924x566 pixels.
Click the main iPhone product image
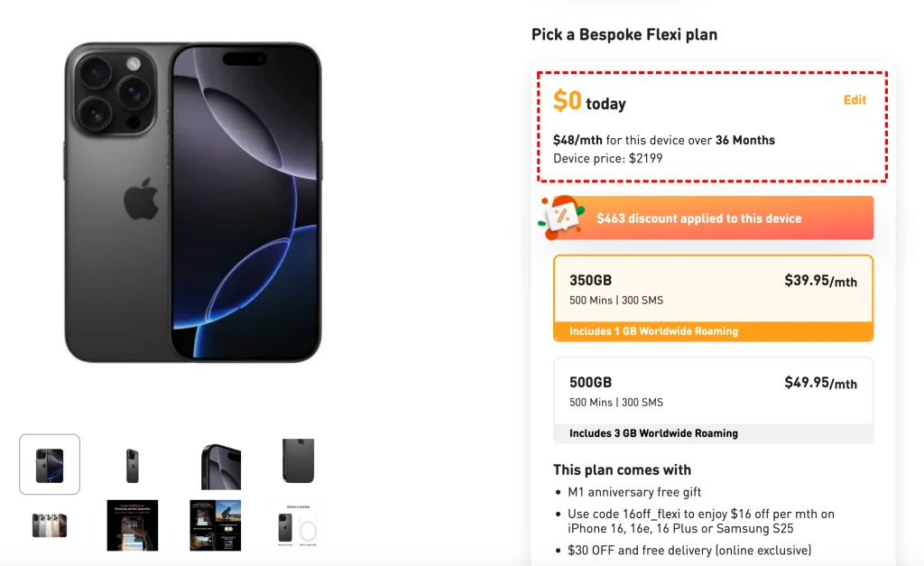[x=193, y=202]
